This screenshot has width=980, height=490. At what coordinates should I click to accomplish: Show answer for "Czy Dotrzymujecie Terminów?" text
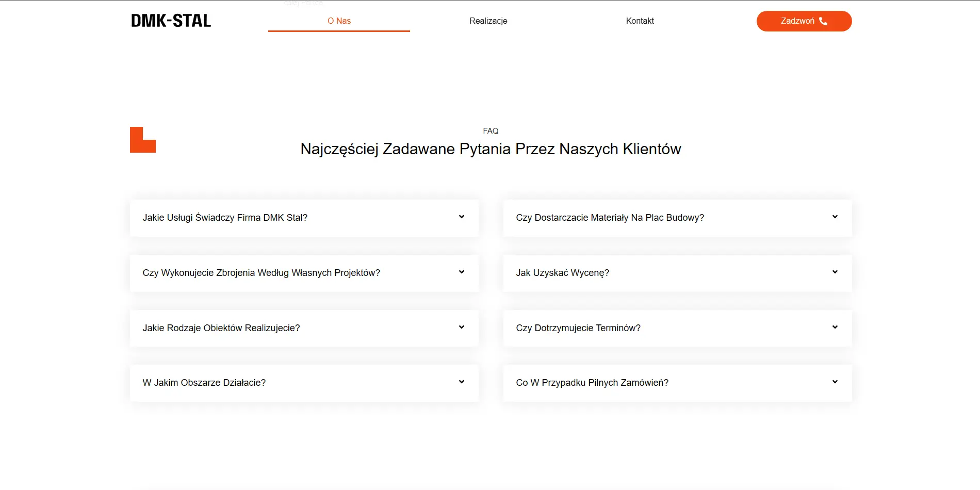tap(578, 328)
